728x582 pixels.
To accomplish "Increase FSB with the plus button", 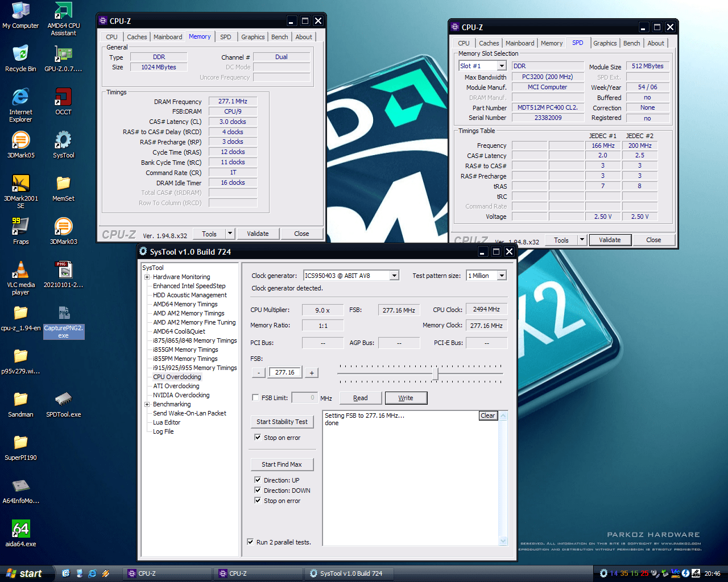I will [x=312, y=373].
